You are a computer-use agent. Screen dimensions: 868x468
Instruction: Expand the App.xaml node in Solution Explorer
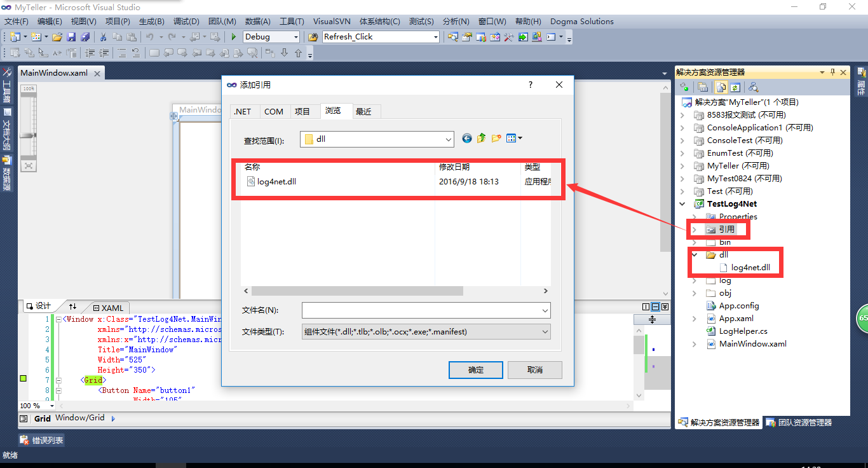(x=695, y=319)
